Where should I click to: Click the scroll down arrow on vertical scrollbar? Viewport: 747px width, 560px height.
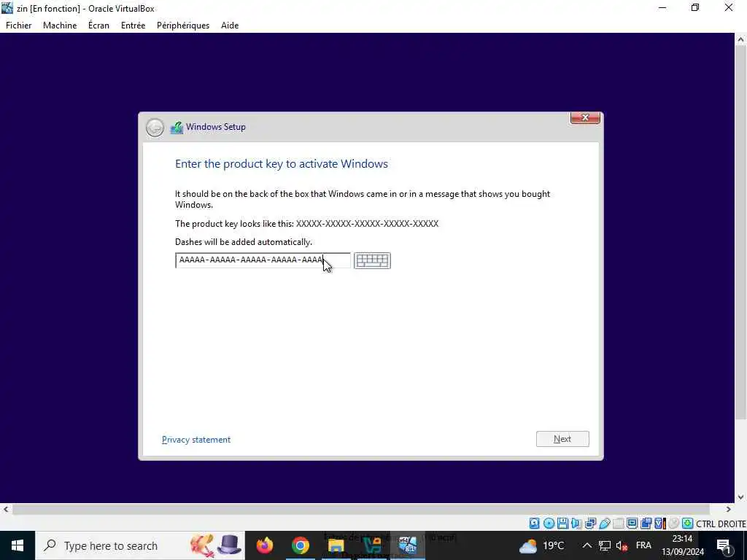(740, 497)
